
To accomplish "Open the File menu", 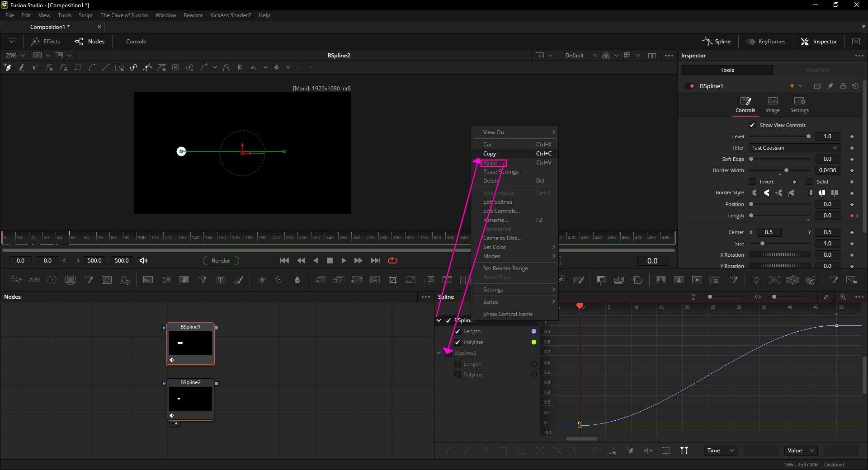I will click(x=9, y=15).
